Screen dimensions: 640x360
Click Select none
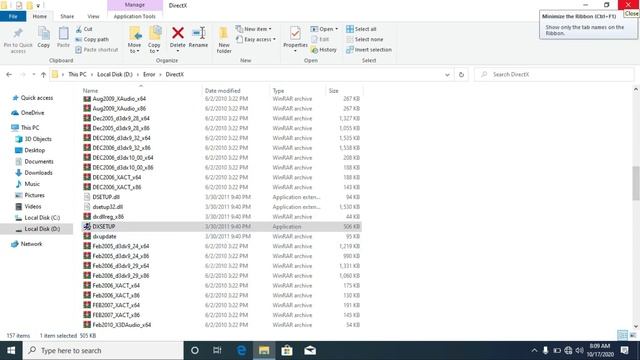tap(364, 39)
